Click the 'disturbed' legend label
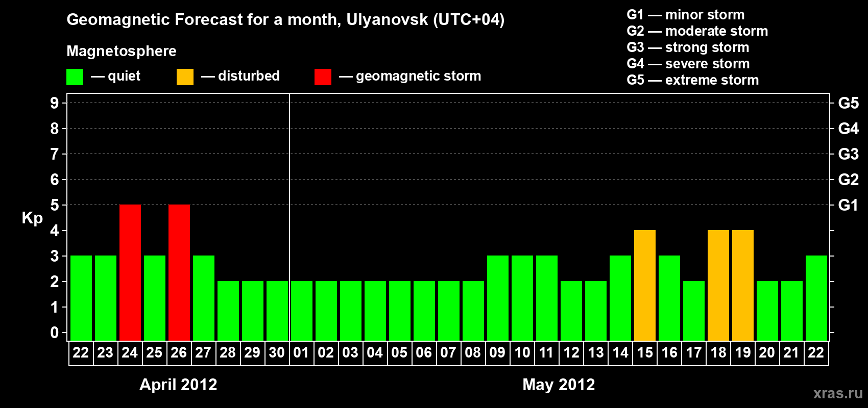This screenshot has height=408, width=868. [x=249, y=76]
